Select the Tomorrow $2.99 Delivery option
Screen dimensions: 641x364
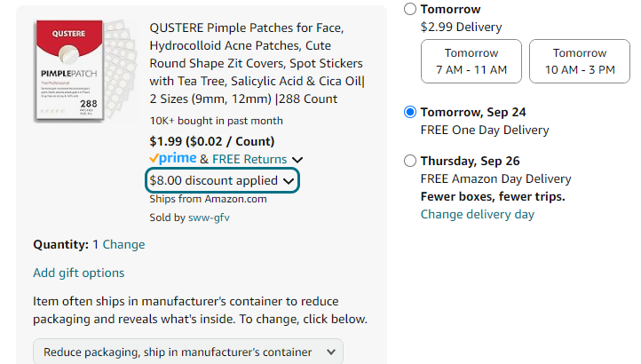409,9
